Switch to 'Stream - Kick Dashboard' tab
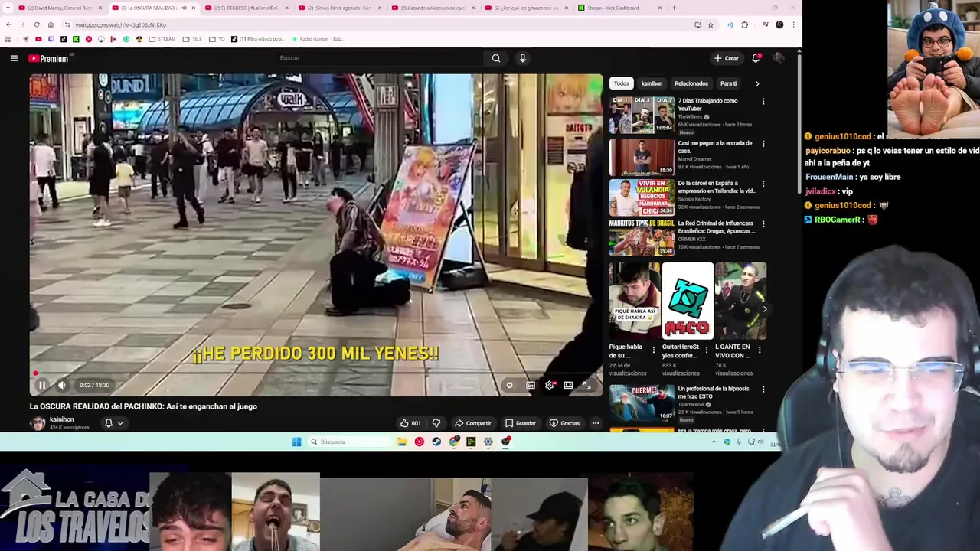Image resolution: width=980 pixels, height=551 pixels. 619,8
